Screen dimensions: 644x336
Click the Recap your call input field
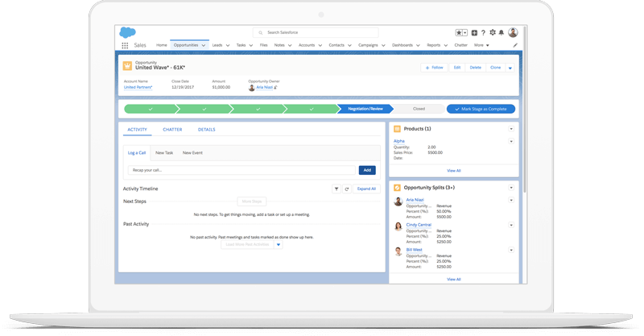(x=242, y=170)
